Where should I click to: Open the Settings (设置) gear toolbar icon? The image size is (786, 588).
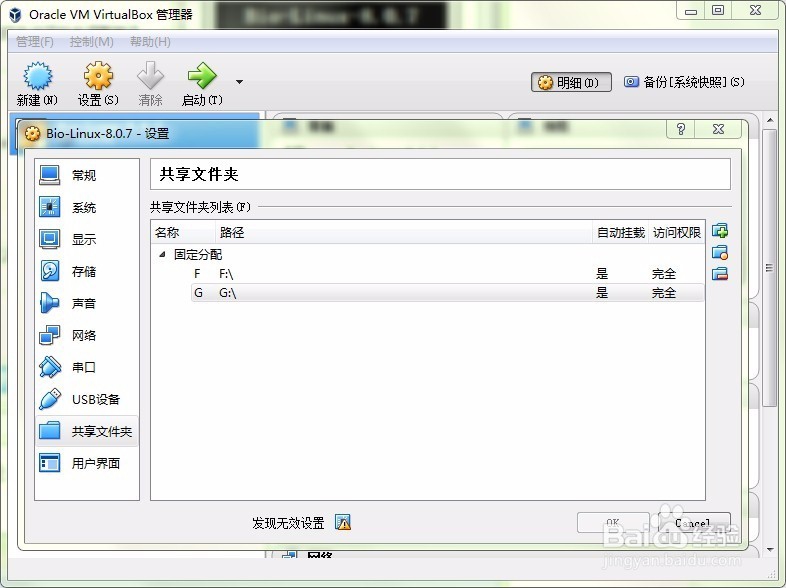point(98,76)
